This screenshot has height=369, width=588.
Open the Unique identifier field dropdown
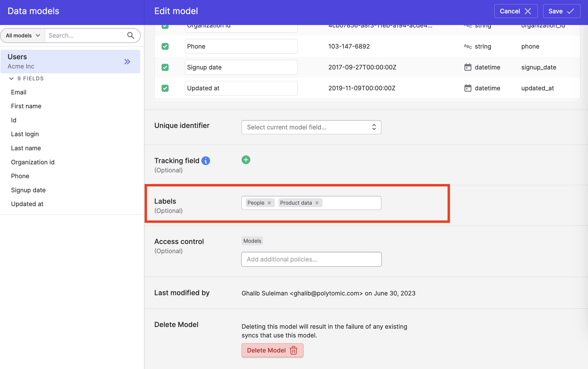(x=311, y=127)
